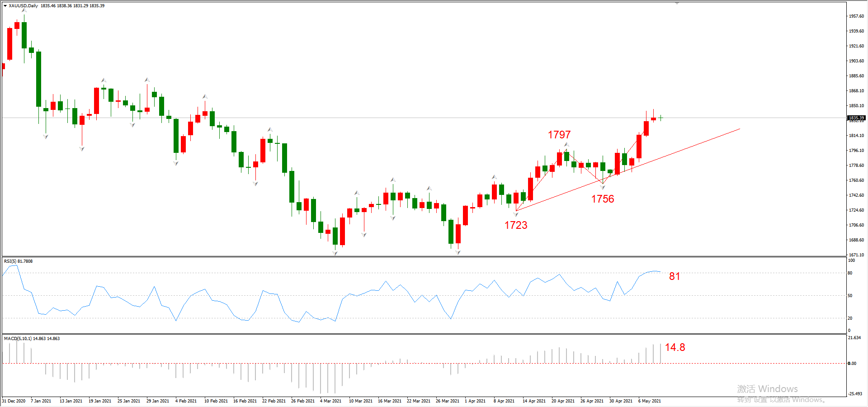Click the down fractal arrow above 1756 label
Screen dimensions: 868x407
click(603, 187)
